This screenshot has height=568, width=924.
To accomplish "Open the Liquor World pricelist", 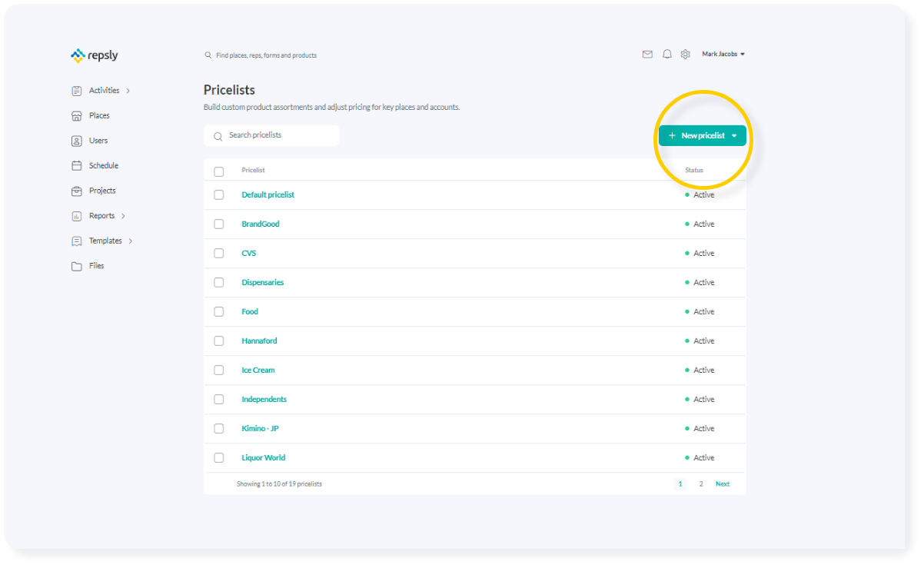I will [264, 458].
